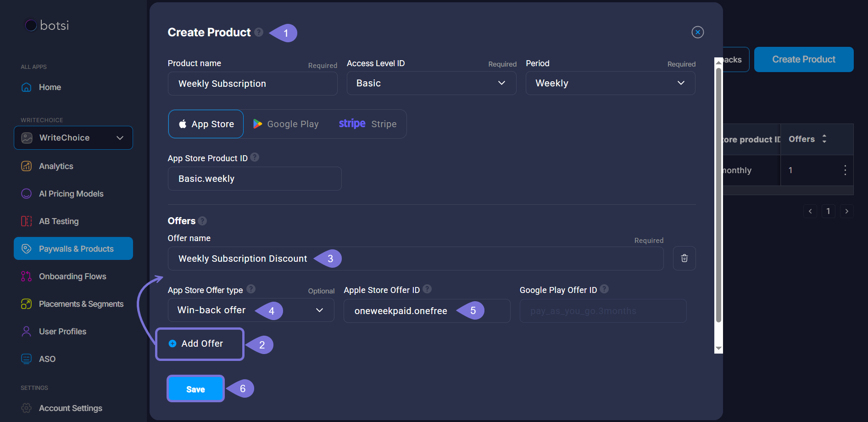Image resolution: width=868 pixels, height=422 pixels.
Task: Click help icon next to Create Product title
Action: point(259,32)
